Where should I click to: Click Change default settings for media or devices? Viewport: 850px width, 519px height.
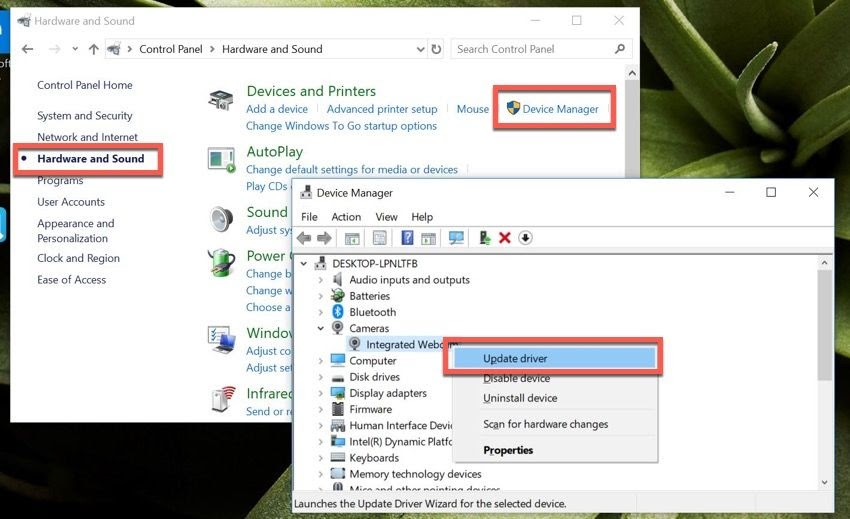(352, 170)
